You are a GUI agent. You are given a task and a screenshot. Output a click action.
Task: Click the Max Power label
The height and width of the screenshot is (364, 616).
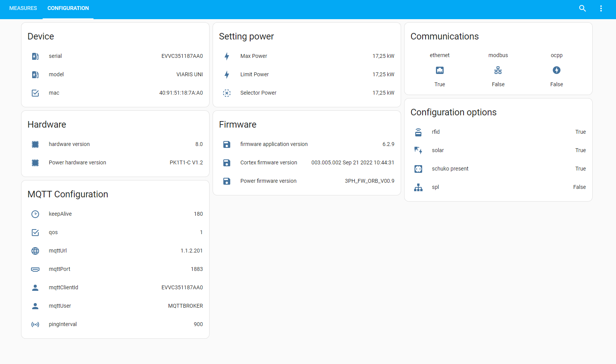(x=254, y=56)
